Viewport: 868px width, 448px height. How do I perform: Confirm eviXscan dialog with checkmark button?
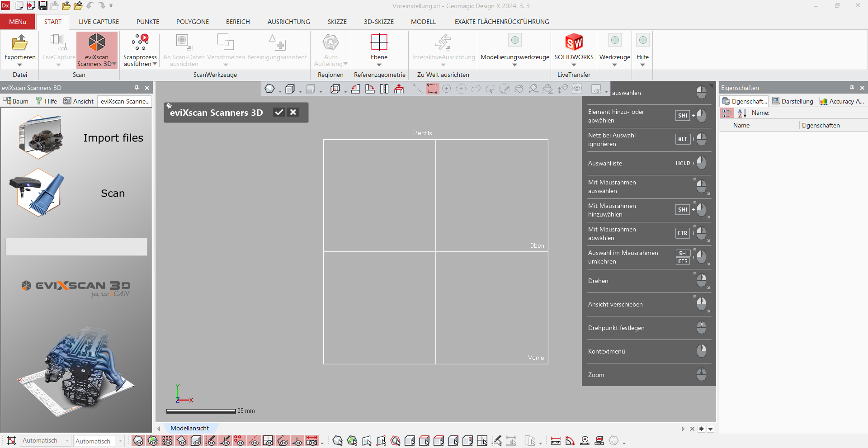(x=279, y=113)
